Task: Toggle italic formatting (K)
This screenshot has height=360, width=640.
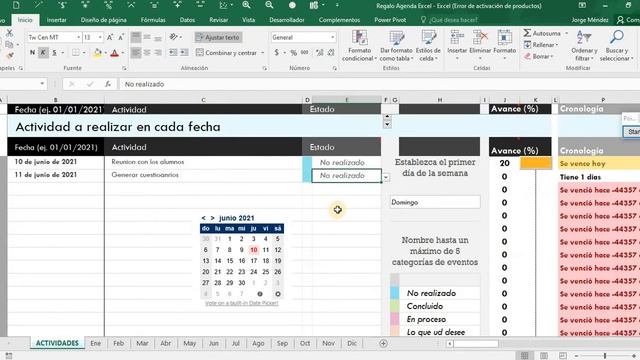Action: click(43, 53)
